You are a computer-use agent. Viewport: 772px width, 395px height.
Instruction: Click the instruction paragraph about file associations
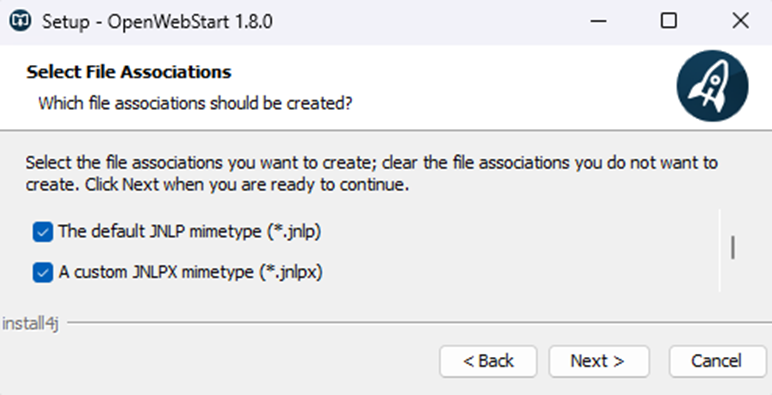point(372,173)
